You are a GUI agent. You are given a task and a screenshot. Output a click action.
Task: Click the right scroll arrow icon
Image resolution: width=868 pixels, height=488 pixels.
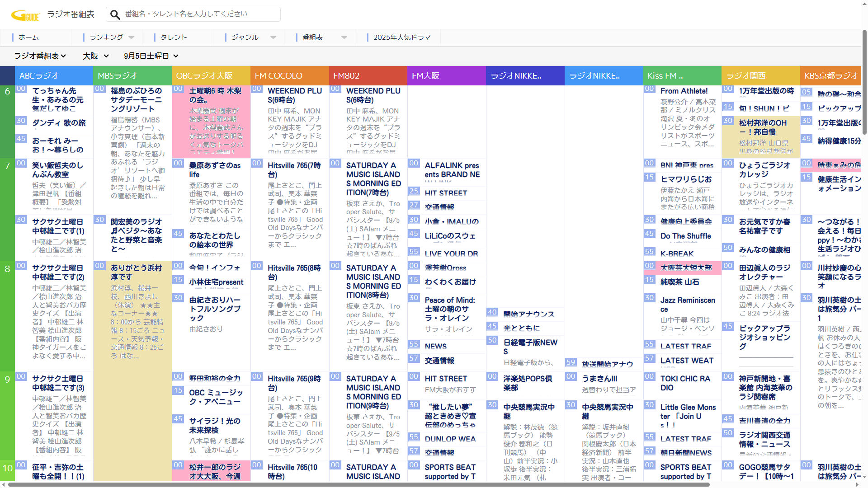click(858, 485)
